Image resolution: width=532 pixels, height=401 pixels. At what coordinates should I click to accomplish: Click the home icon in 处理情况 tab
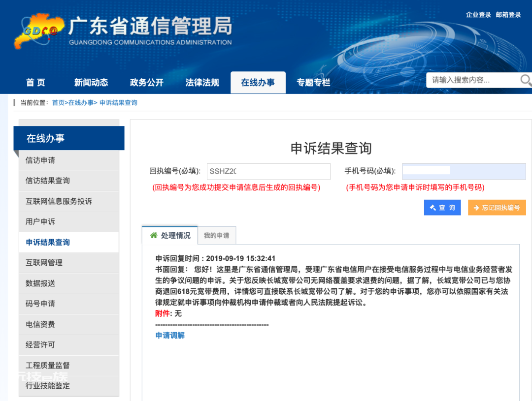[154, 235]
